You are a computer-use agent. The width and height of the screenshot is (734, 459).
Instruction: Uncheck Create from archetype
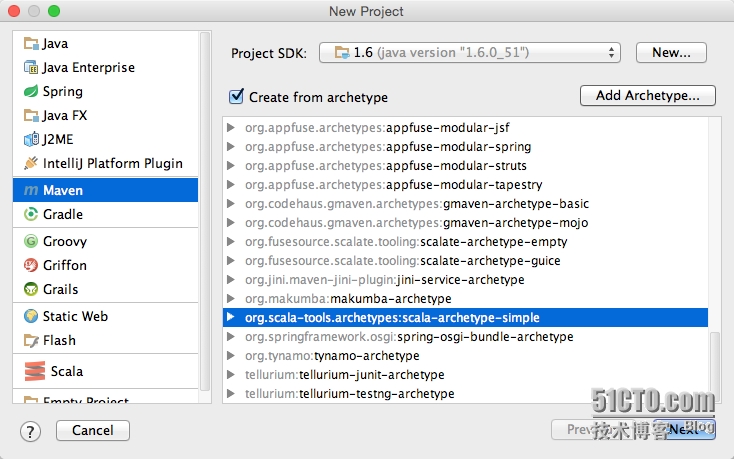[x=236, y=96]
